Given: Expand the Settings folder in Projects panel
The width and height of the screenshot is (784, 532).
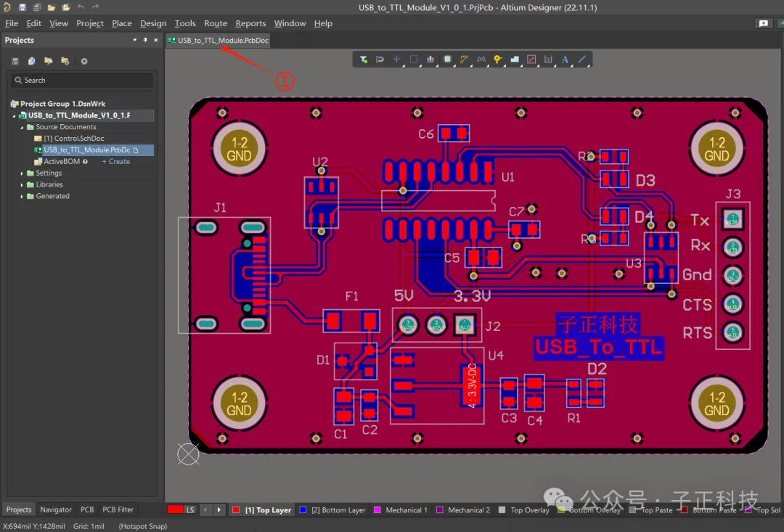Looking at the screenshot, I should pyautogui.click(x=22, y=173).
